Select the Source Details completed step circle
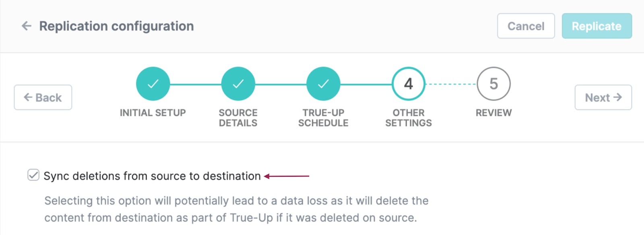 pyautogui.click(x=238, y=84)
